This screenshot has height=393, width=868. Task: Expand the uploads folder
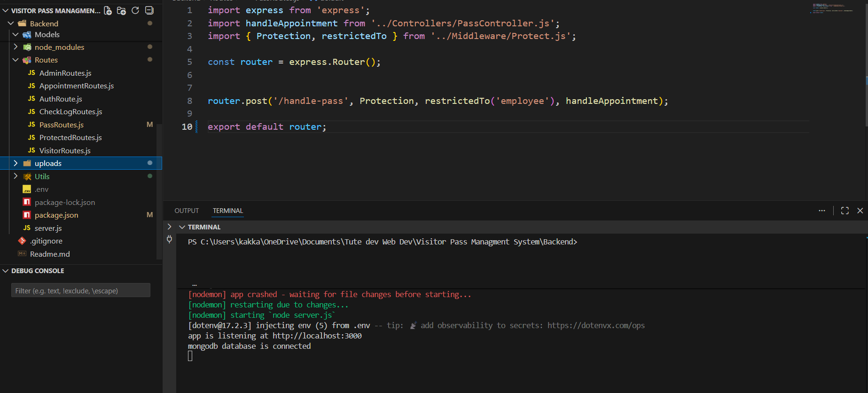click(x=16, y=163)
